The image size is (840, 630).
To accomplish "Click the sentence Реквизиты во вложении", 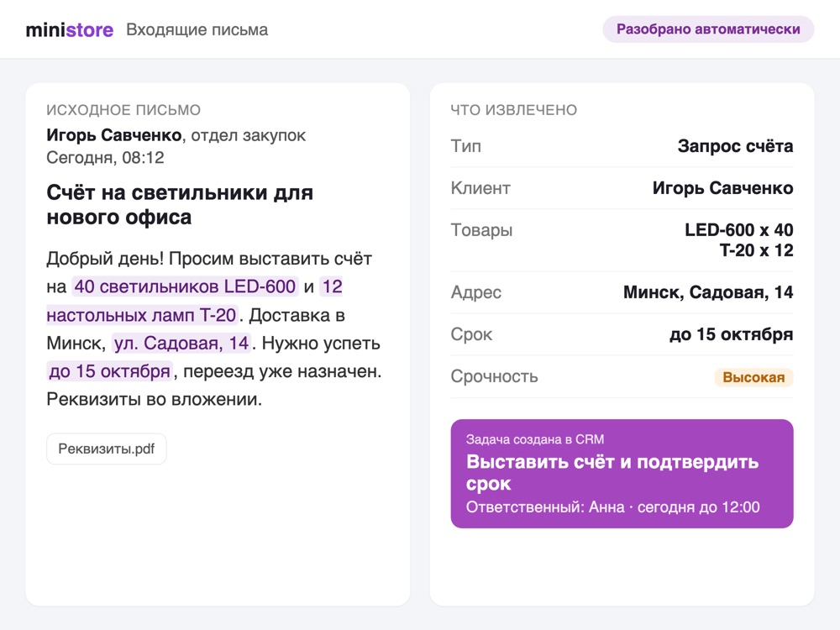I will point(155,399).
